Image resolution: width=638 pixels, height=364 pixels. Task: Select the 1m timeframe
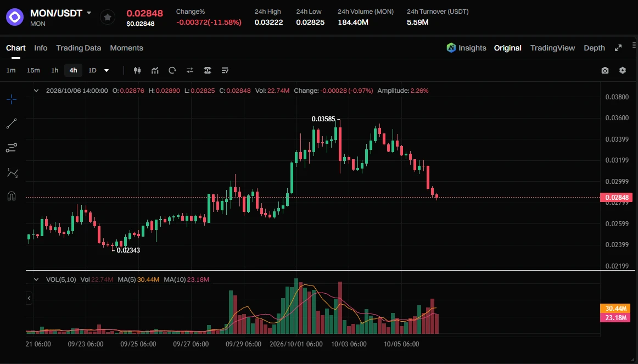click(11, 70)
